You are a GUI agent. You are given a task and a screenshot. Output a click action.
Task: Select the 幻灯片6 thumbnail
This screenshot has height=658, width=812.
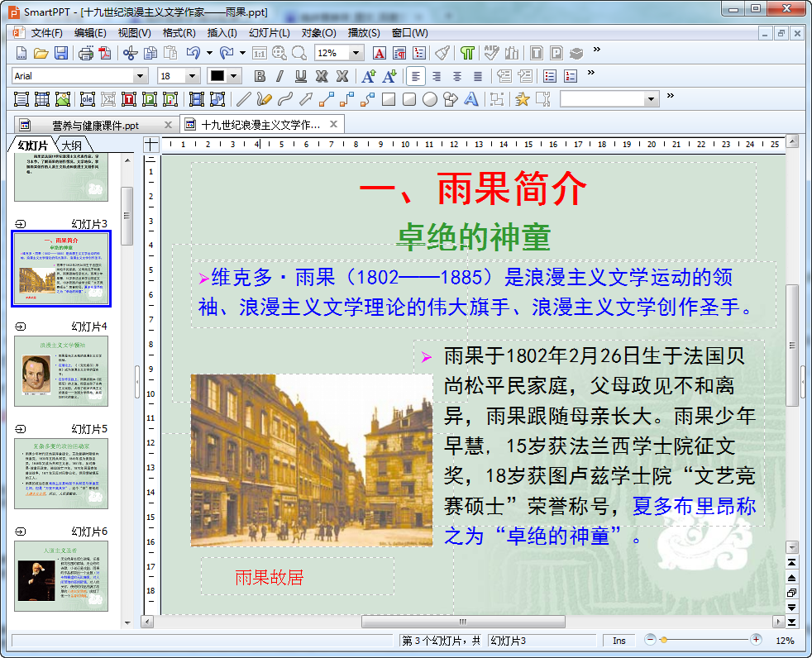click(61, 575)
